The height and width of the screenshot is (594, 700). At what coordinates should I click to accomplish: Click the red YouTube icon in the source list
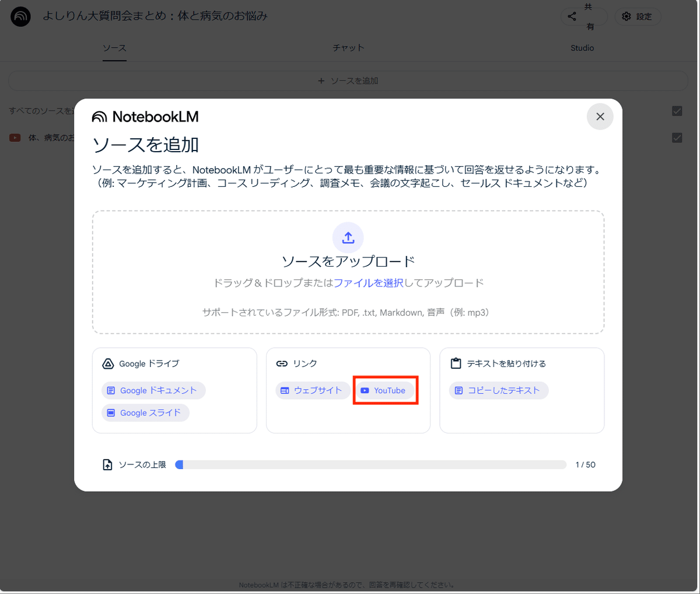tap(15, 138)
